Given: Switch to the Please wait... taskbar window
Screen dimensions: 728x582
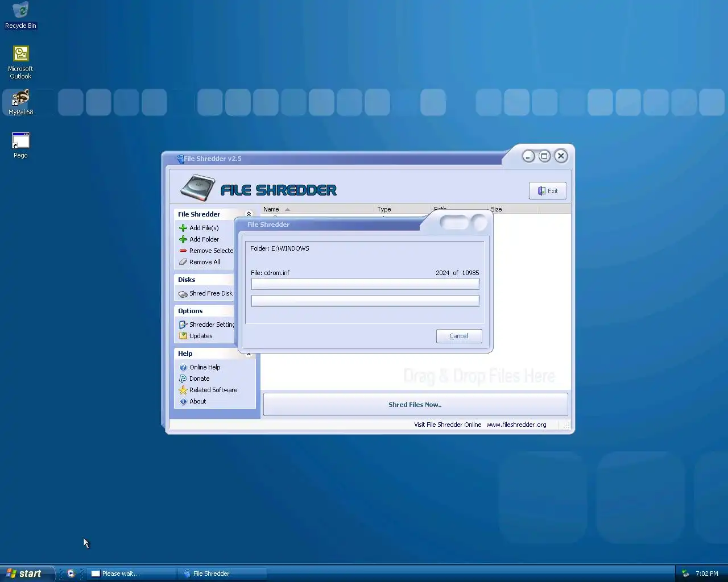Looking at the screenshot, I should pyautogui.click(x=131, y=573).
